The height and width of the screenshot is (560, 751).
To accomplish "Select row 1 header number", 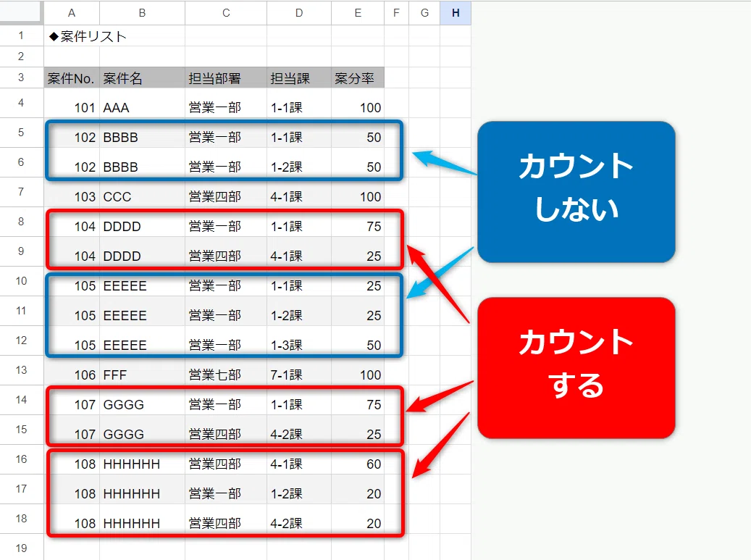I will pyautogui.click(x=22, y=35).
